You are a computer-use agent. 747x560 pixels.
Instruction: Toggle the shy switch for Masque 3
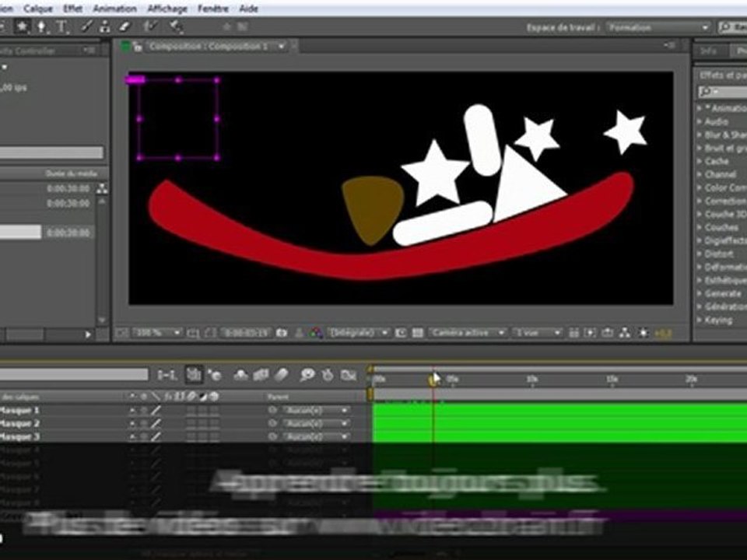[x=132, y=436]
